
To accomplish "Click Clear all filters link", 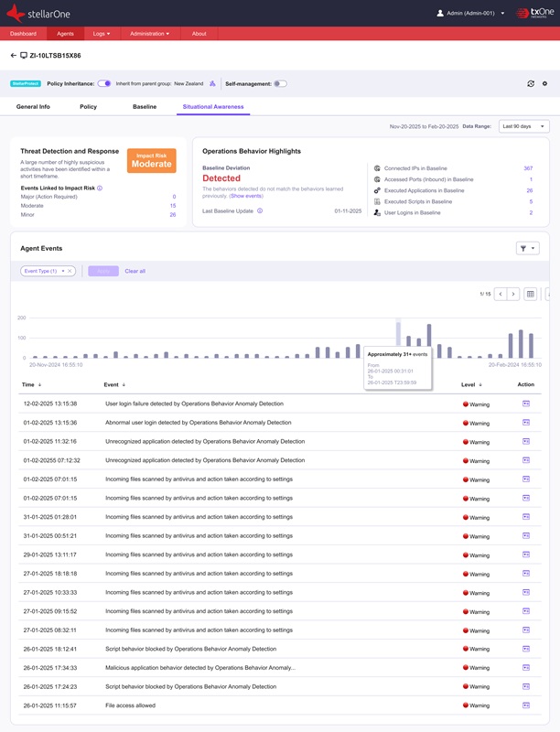I will (135, 271).
